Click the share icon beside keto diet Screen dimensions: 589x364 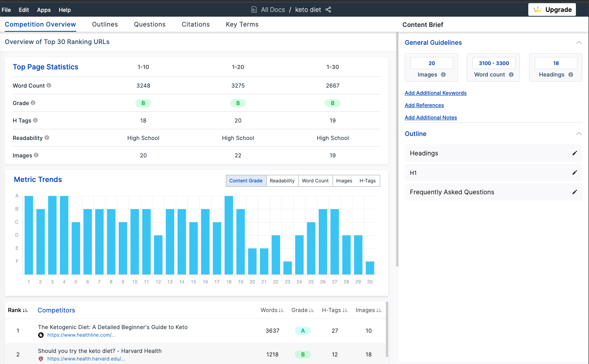click(328, 10)
